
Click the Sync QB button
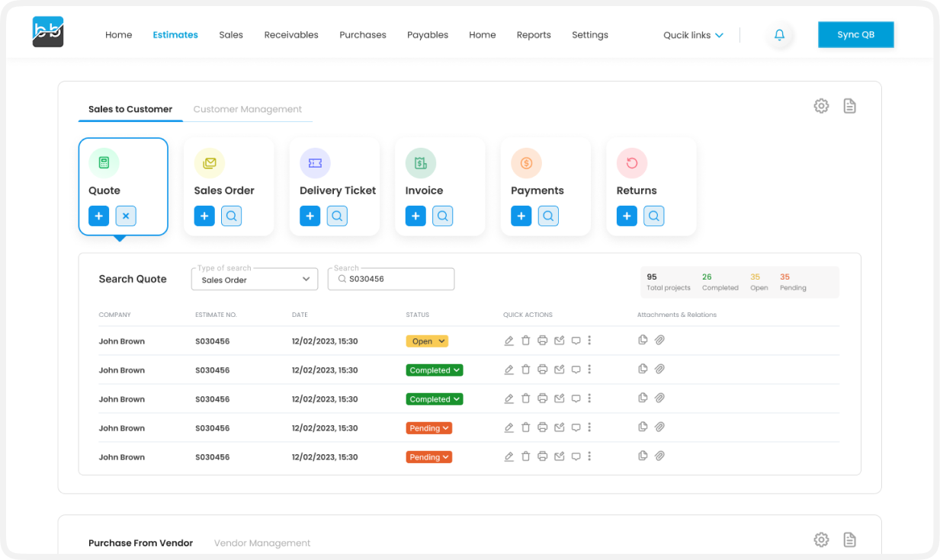[856, 35]
